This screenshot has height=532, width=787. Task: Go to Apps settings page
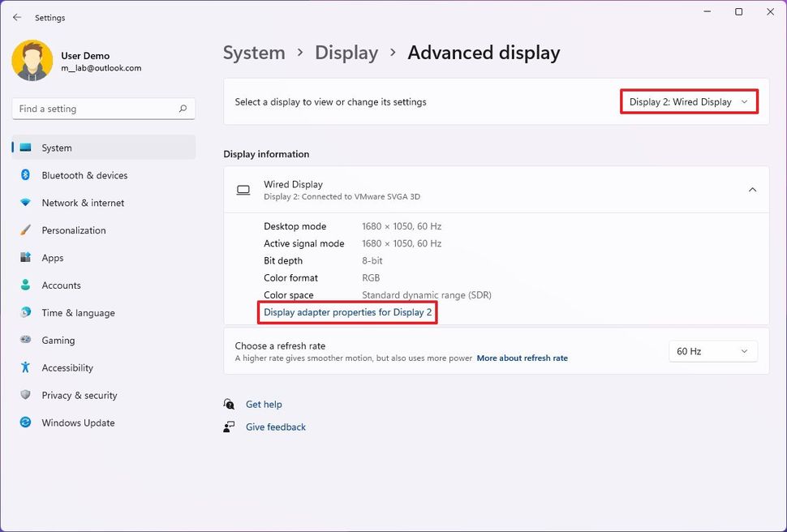[x=53, y=258]
